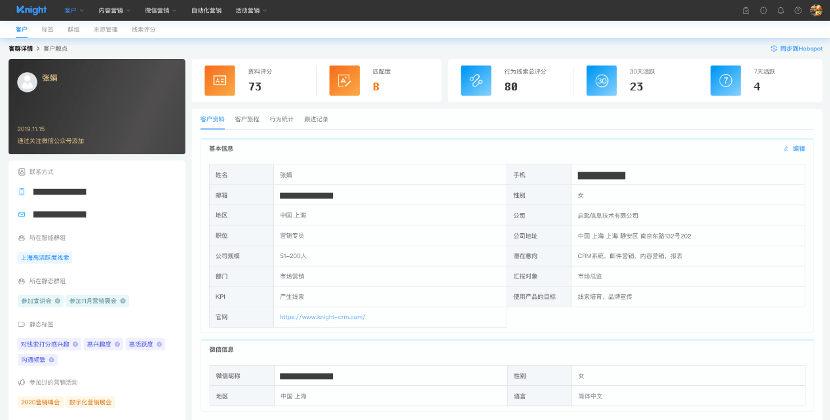Remove the 高活跃度 tag
Screen dimensions: 830x420
[159, 344]
